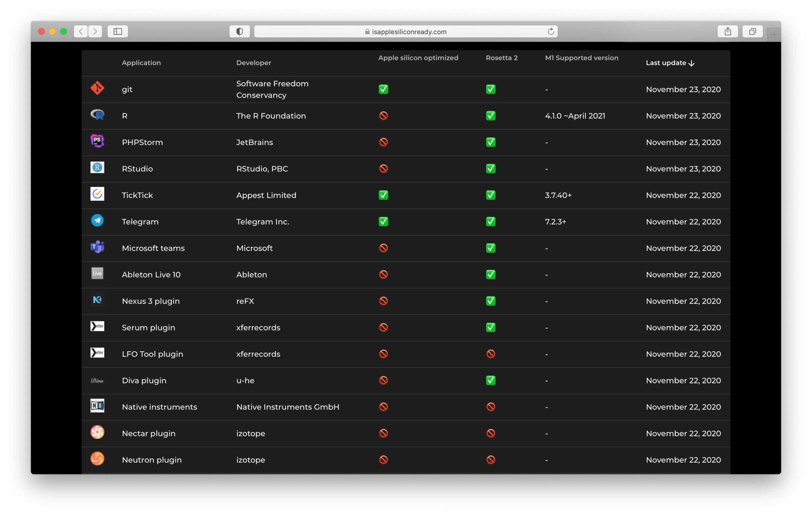
Task: Click the Telegram app icon
Action: click(97, 220)
